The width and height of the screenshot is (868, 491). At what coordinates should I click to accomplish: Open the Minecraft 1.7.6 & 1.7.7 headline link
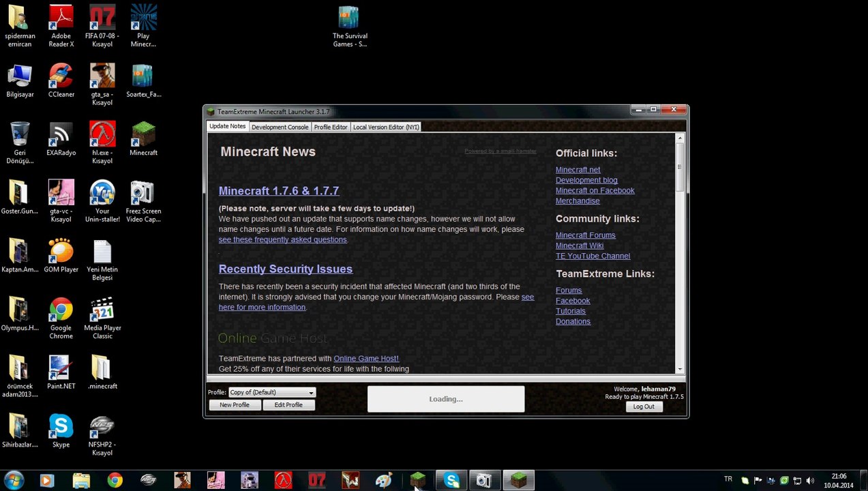[x=279, y=191]
